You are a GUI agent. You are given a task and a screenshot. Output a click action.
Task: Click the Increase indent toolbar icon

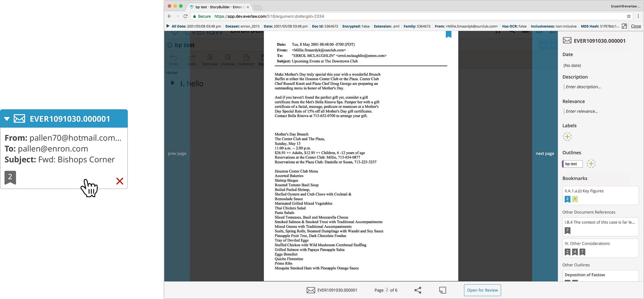228,60
